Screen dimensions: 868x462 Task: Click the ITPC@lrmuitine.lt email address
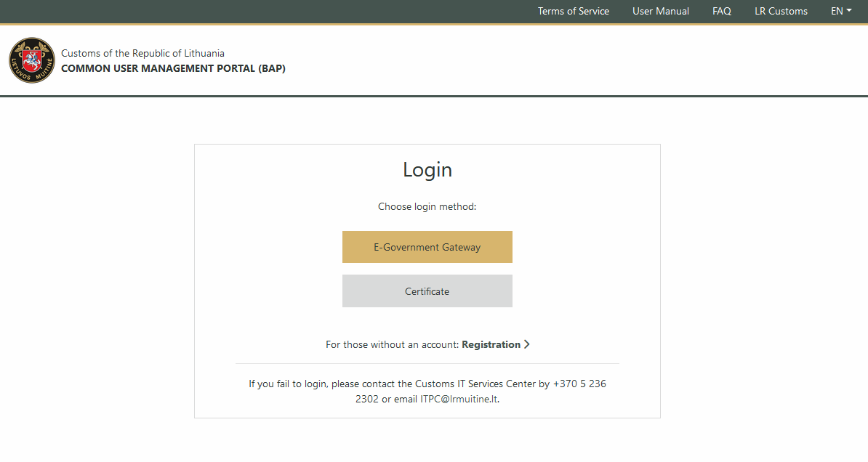point(459,399)
